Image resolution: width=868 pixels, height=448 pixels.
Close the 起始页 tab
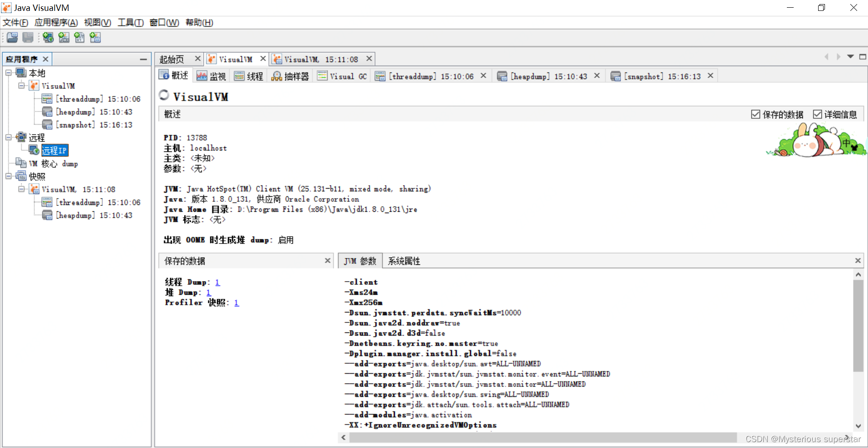(198, 58)
